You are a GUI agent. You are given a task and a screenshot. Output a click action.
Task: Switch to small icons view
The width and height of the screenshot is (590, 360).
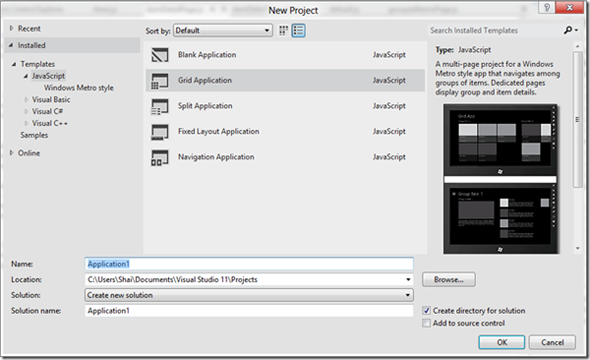[x=283, y=30]
